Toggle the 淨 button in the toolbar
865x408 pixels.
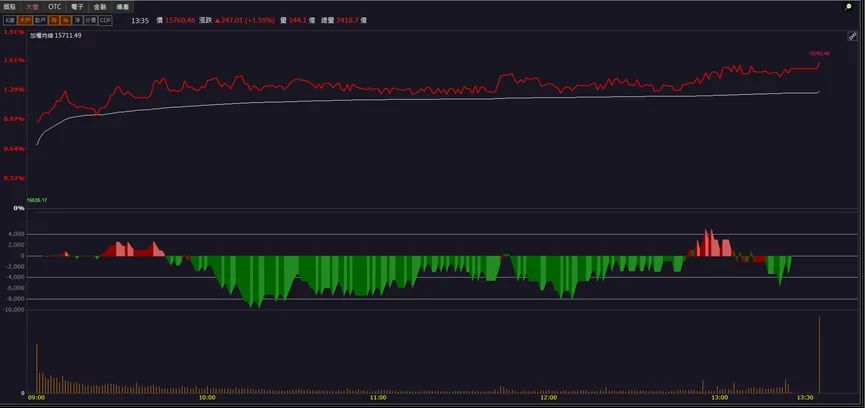tap(77, 20)
